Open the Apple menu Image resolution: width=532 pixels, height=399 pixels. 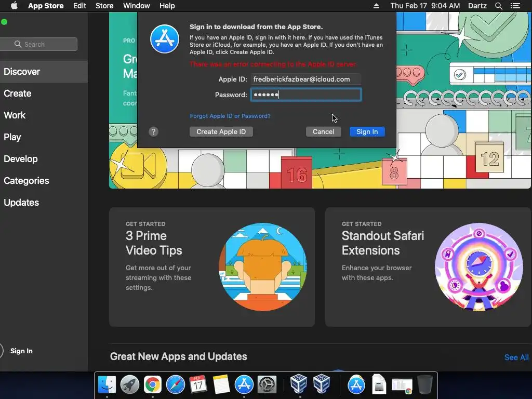(x=14, y=6)
